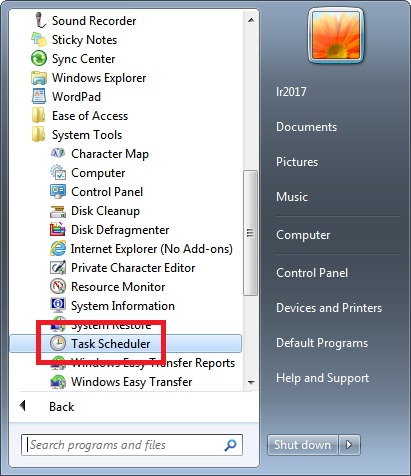Go Back to previous programs view

[x=61, y=407]
